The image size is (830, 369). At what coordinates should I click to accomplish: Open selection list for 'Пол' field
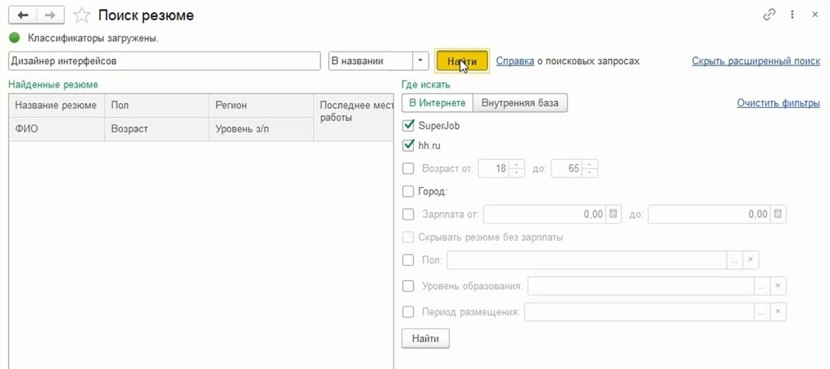pyautogui.click(x=734, y=260)
